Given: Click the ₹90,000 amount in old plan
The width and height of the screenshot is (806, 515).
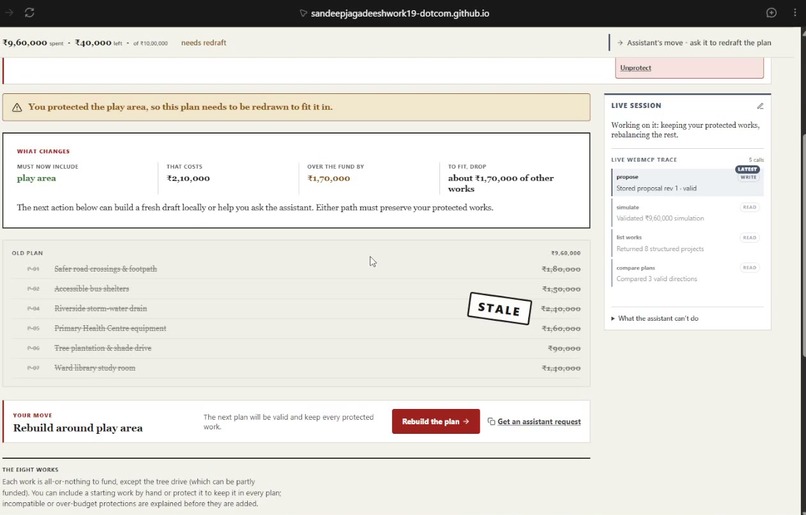Looking at the screenshot, I should tap(564, 348).
